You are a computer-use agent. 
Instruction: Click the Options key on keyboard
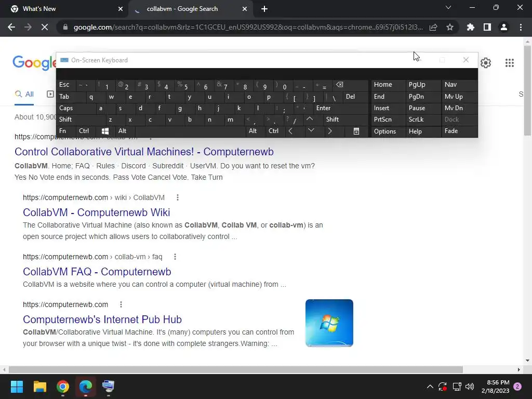[389, 131]
